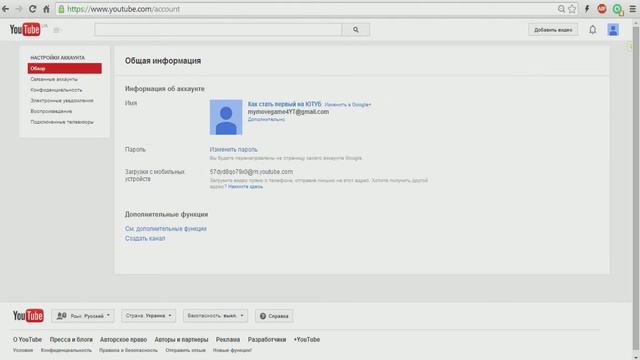Click the address bar URL
This screenshot has height=360, width=640.
coord(123,9)
